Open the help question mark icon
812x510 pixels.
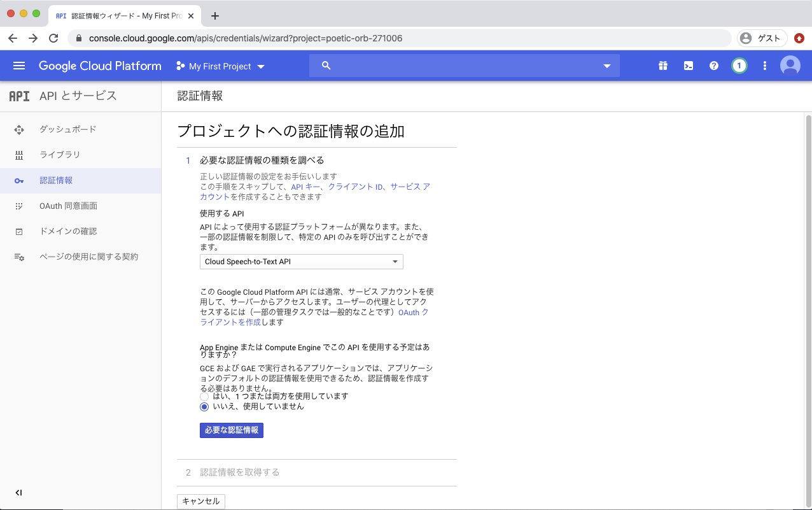(713, 65)
